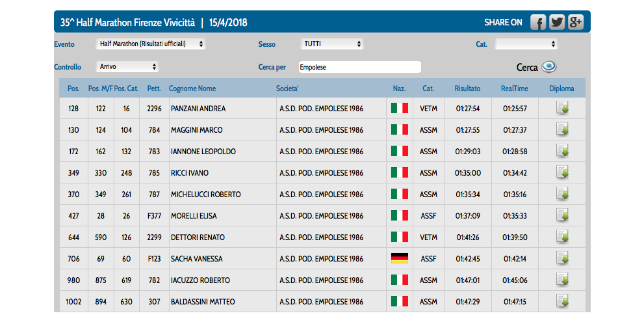The height and width of the screenshot is (322, 644).
Task: Sort by Pos. M/F column header
Action: coord(100,88)
